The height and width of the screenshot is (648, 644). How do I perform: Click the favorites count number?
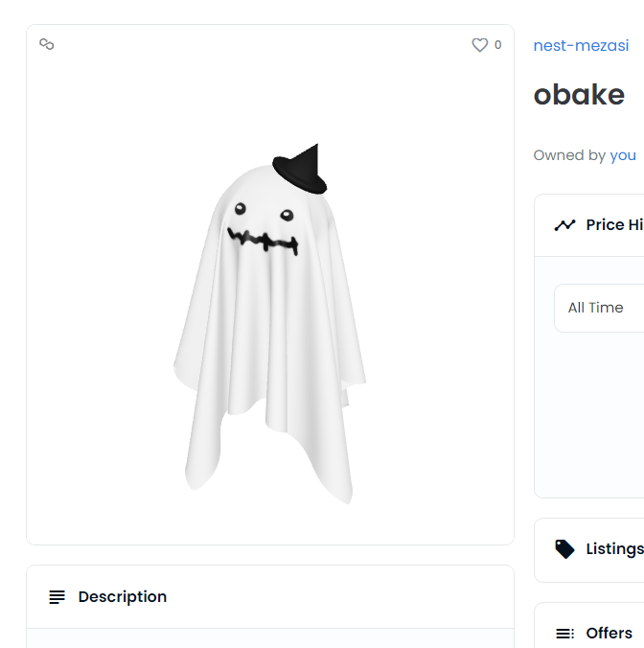(497, 45)
